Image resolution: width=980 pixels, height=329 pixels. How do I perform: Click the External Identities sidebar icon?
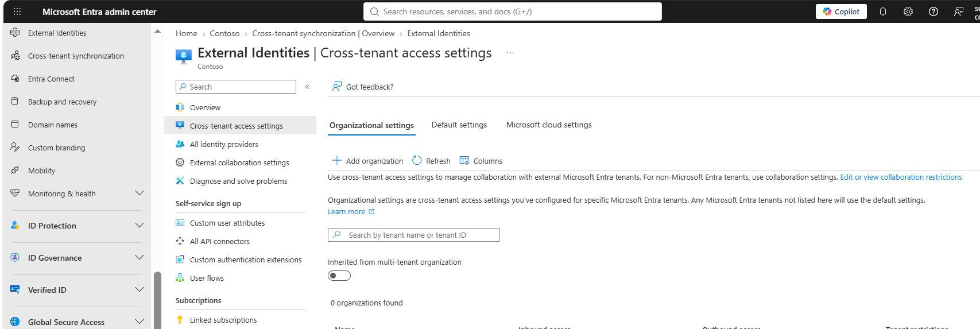(15, 33)
